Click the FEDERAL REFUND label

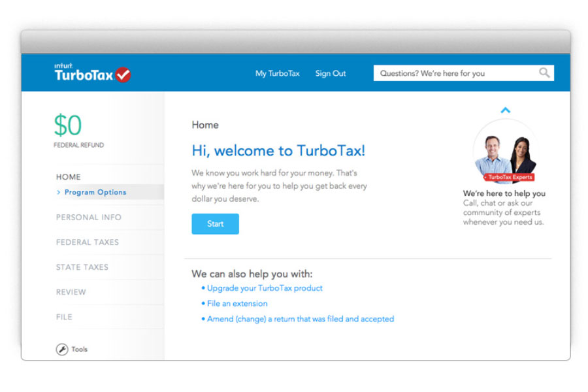click(79, 145)
